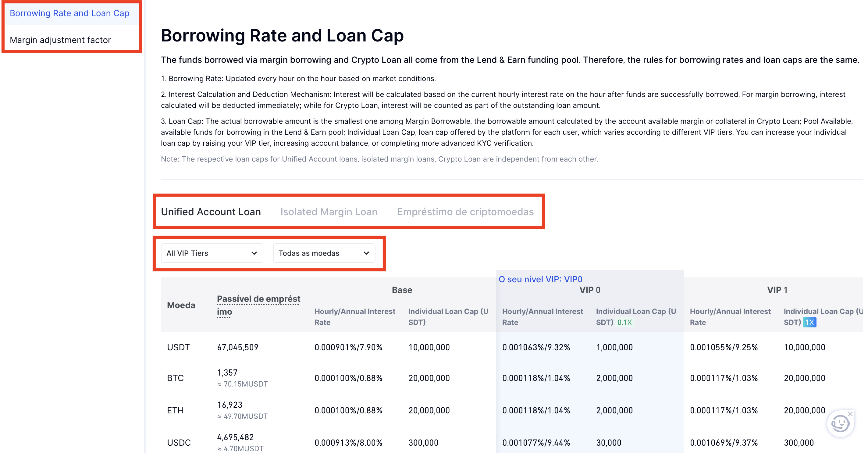This screenshot has height=453, width=868.
Task: Click the Moeda column header
Action: pos(181,305)
